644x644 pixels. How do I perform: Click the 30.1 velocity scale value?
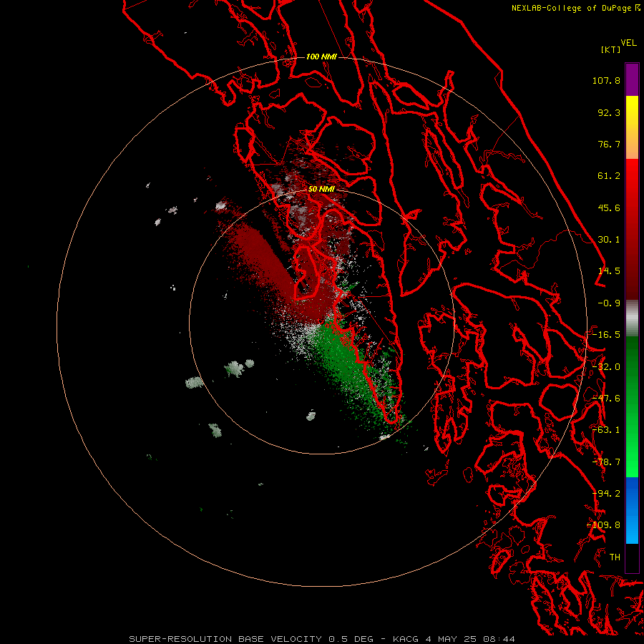609,240
